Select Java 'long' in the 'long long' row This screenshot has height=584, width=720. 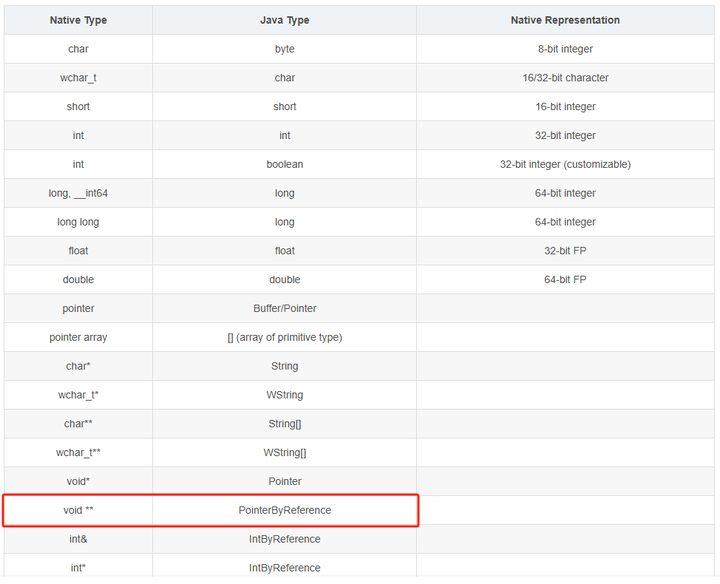pyautogui.click(x=284, y=222)
